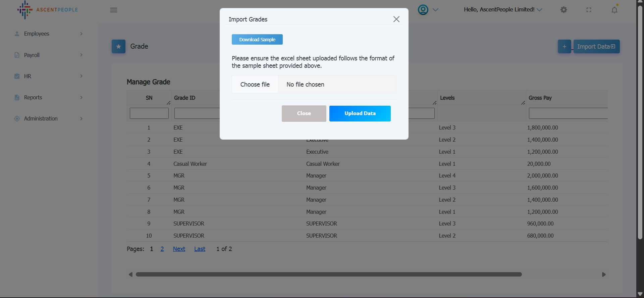
Task: Expand the Employees sidebar menu
Action: pyautogui.click(x=48, y=34)
